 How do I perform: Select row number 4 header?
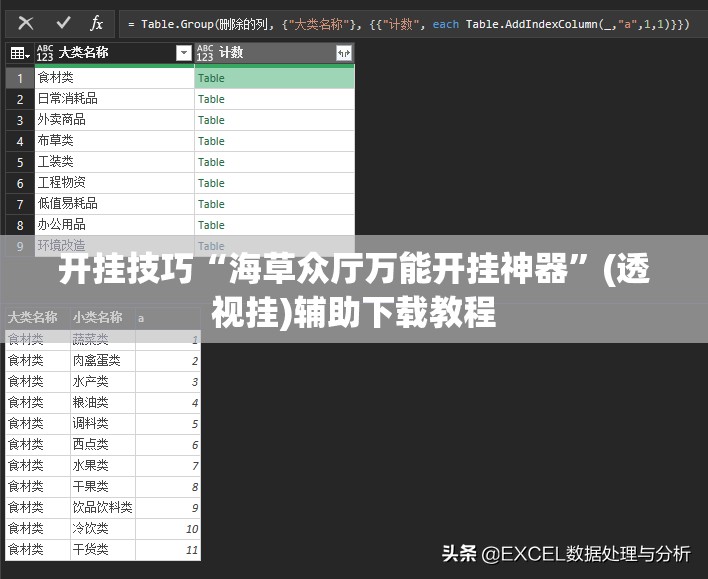[x=20, y=141]
